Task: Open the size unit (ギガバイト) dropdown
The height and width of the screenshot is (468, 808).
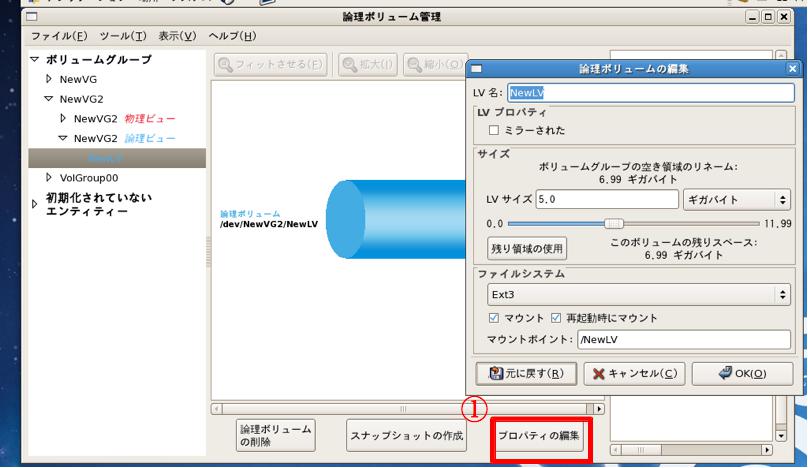Action: [737, 200]
